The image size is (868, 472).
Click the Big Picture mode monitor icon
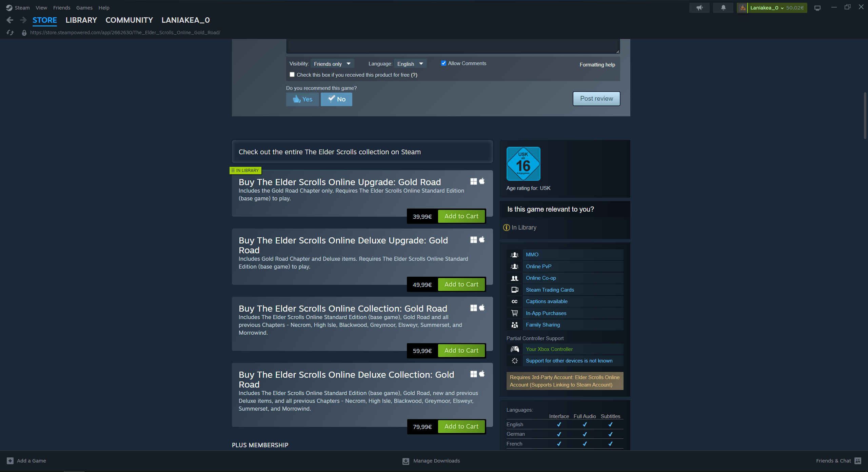[x=817, y=8]
